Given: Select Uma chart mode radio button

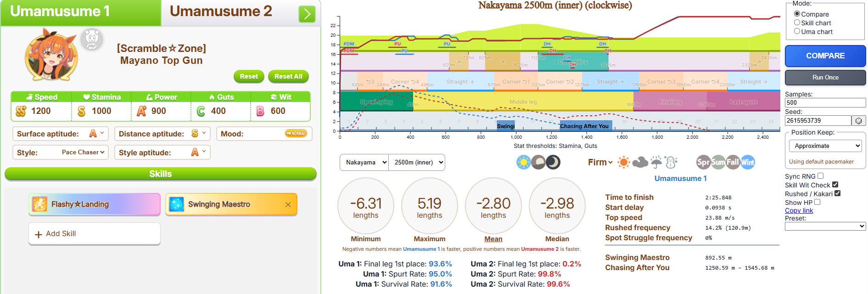Looking at the screenshot, I should coord(797,31).
